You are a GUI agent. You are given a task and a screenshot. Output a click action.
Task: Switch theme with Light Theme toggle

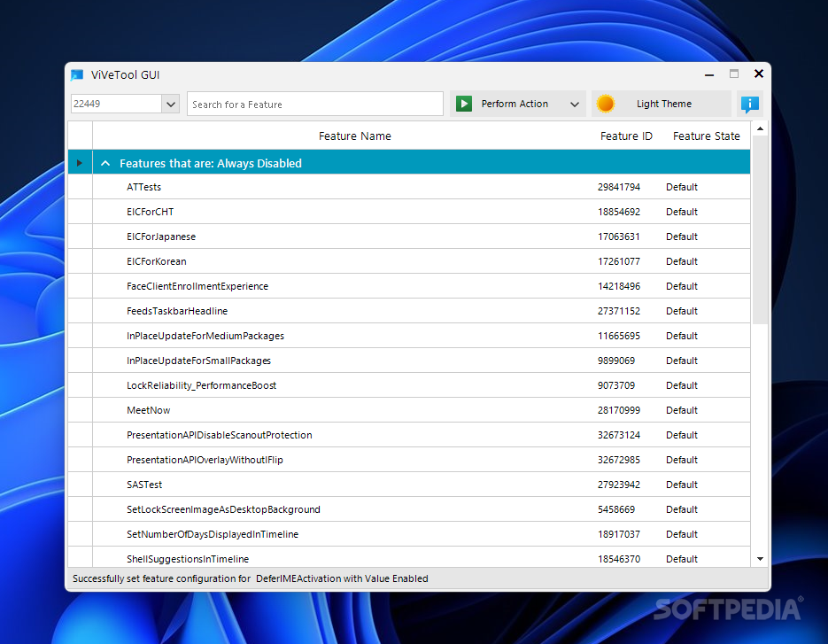pyautogui.click(x=662, y=104)
